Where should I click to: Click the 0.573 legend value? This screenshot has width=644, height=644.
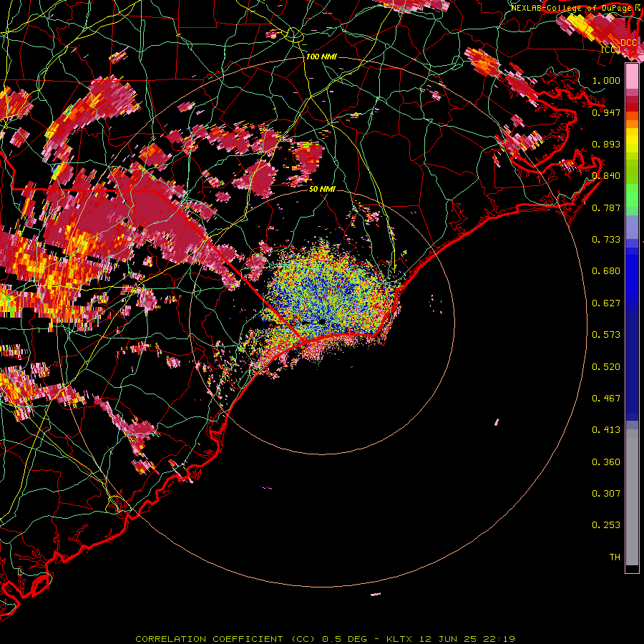606,335
